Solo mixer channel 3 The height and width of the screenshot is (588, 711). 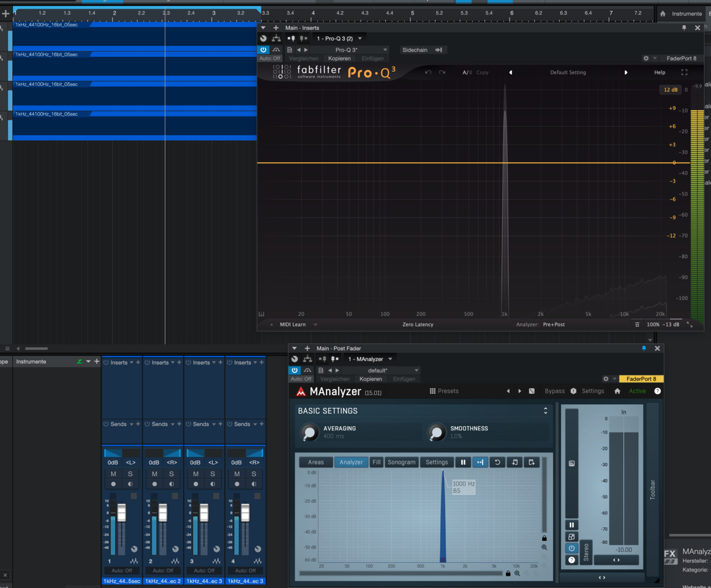(x=213, y=474)
